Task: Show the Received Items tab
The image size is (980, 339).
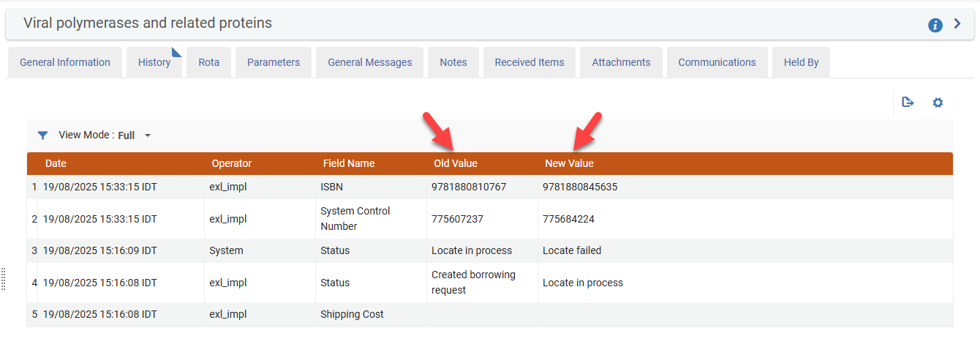Action: pyautogui.click(x=529, y=62)
